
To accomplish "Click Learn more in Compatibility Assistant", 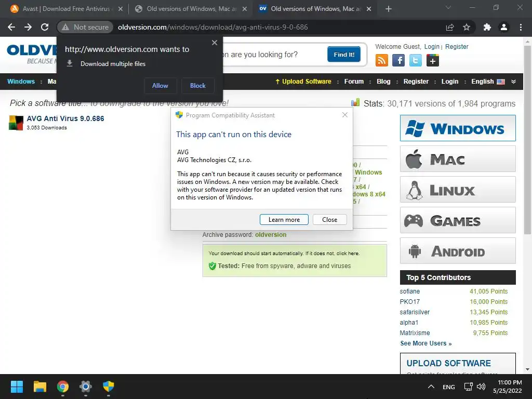I will tap(284, 220).
